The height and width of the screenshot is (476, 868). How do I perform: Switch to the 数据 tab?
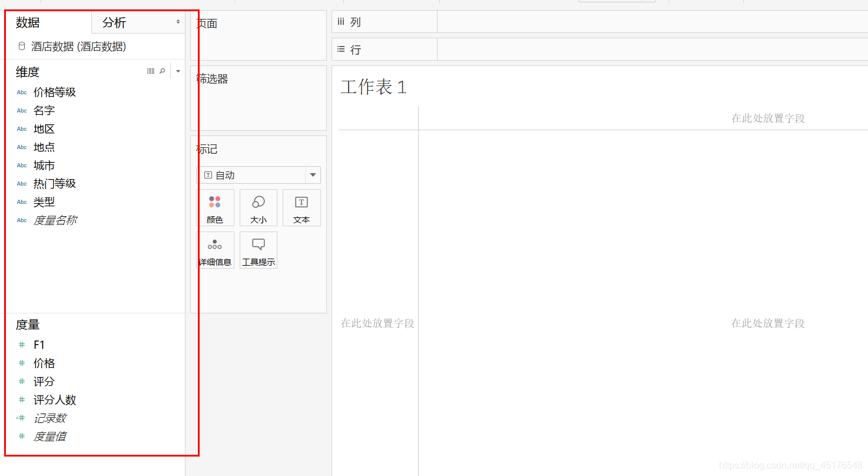(x=28, y=23)
